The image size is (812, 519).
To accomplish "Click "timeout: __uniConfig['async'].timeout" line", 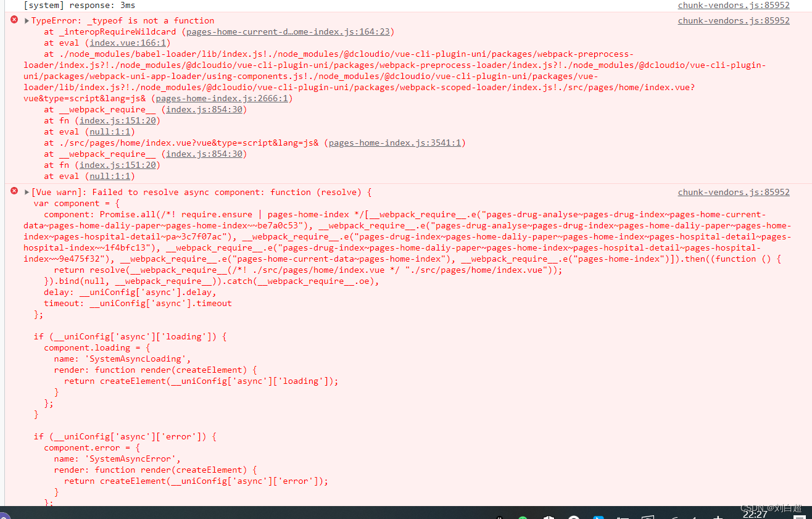I will click(138, 304).
